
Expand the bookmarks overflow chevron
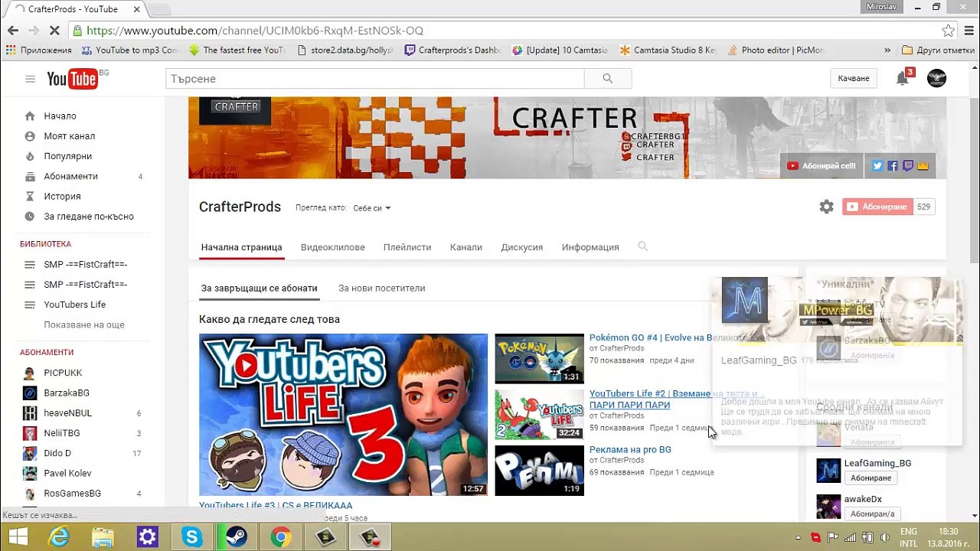[887, 51]
